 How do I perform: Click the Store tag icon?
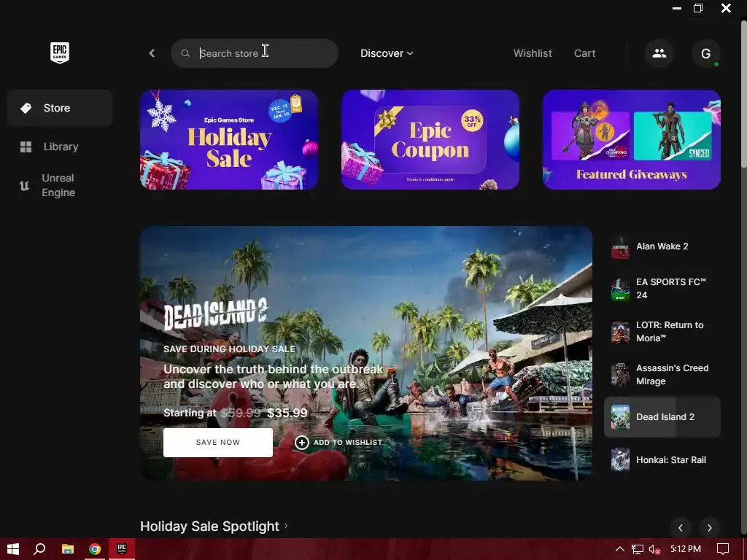[x=26, y=108]
